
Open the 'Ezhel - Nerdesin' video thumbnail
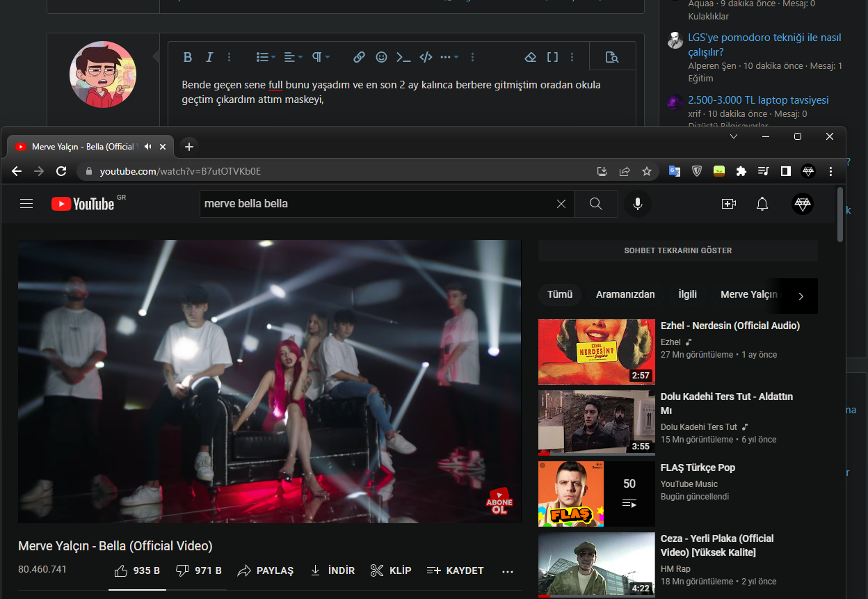[x=597, y=352]
